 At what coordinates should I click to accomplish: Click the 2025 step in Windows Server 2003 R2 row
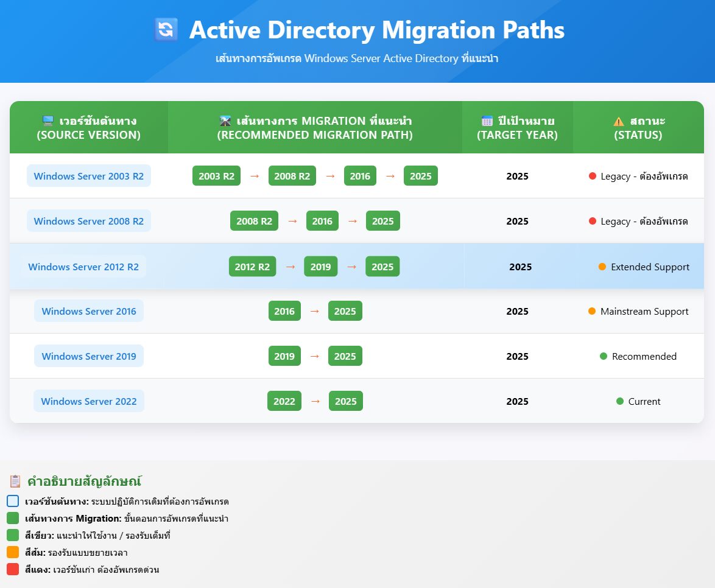[x=421, y=176]
